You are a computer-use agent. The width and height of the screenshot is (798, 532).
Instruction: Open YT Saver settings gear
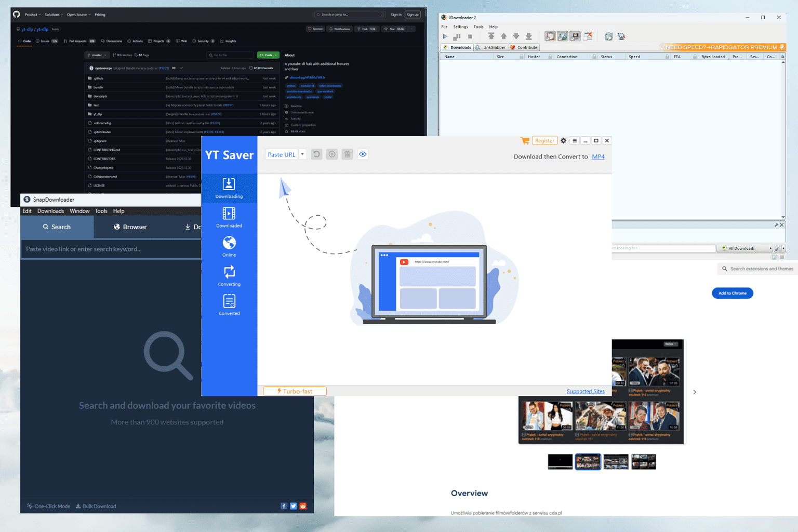click(563, 141)
